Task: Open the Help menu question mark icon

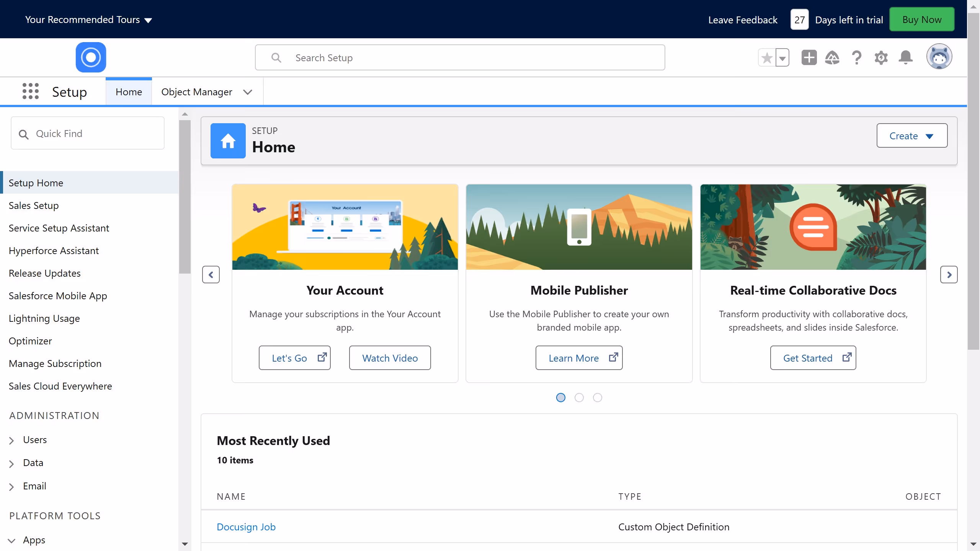Action: 857,57
